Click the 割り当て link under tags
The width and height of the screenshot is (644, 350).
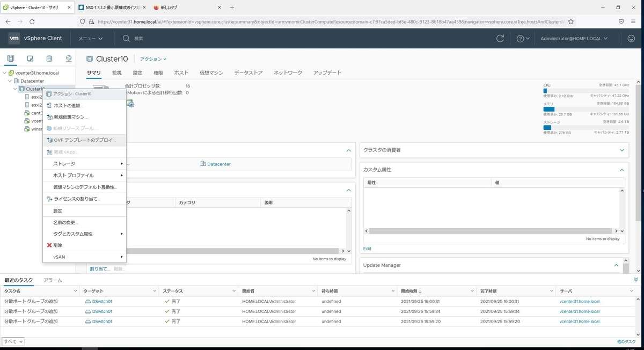pyautogui.click(x=100, y=269)
